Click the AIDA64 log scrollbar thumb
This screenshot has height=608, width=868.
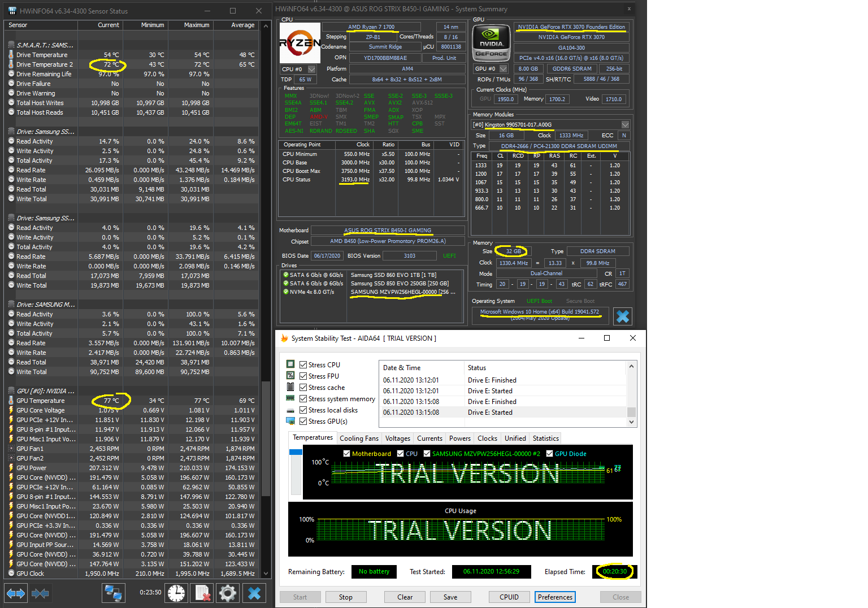(x=631, y=412)
